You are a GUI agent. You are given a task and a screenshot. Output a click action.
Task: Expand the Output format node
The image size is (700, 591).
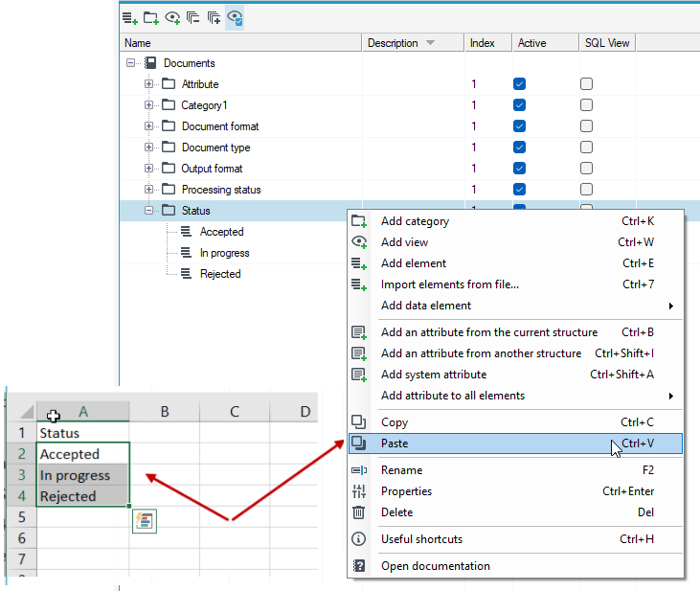point(148,168)
